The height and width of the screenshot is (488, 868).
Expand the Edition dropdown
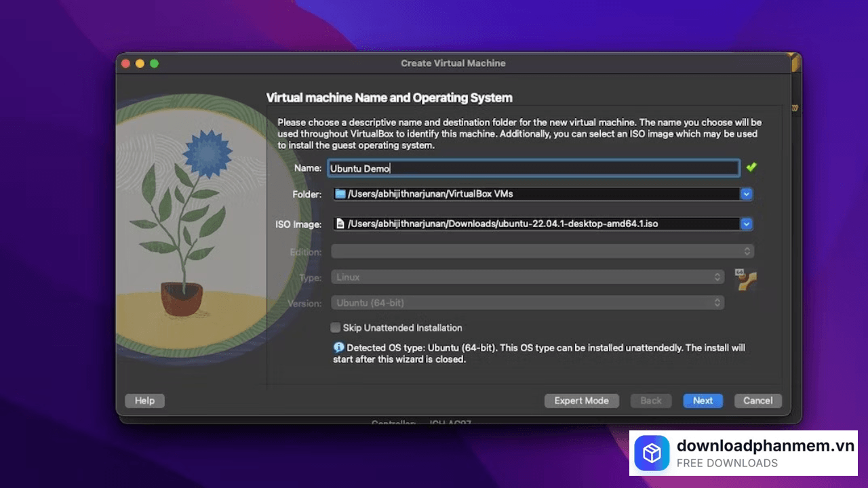[746, 251]
